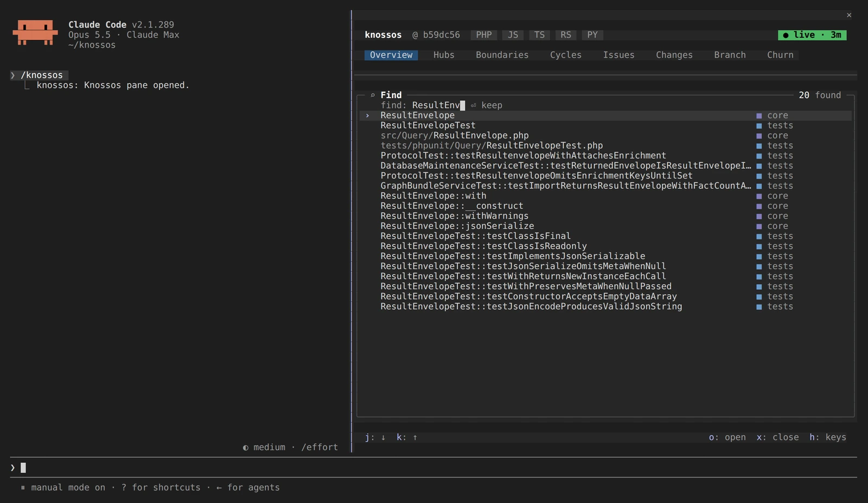Toggle the TS language filter
This screenshot has width=868, height=503.
(539, 35)
